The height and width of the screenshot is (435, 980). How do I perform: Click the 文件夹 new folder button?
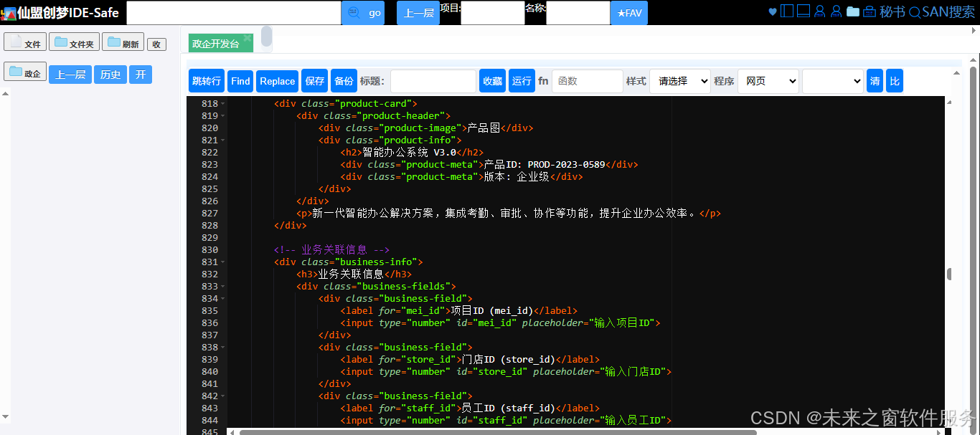click(x=74, y=42)
